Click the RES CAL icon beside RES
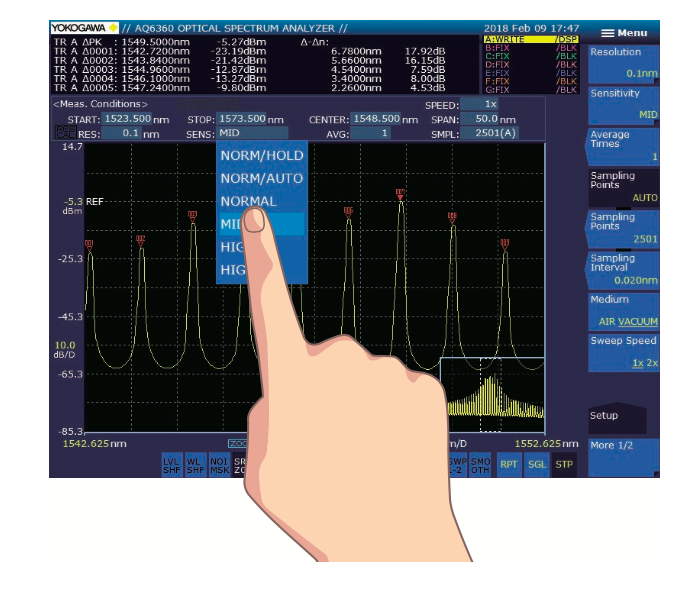The image size is (696, 596). tap(61, 132)
